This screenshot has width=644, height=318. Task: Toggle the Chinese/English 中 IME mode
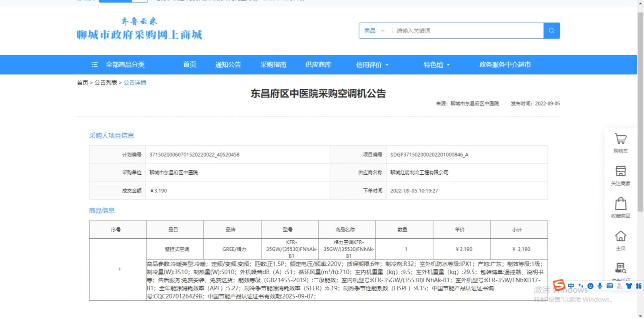571,286
